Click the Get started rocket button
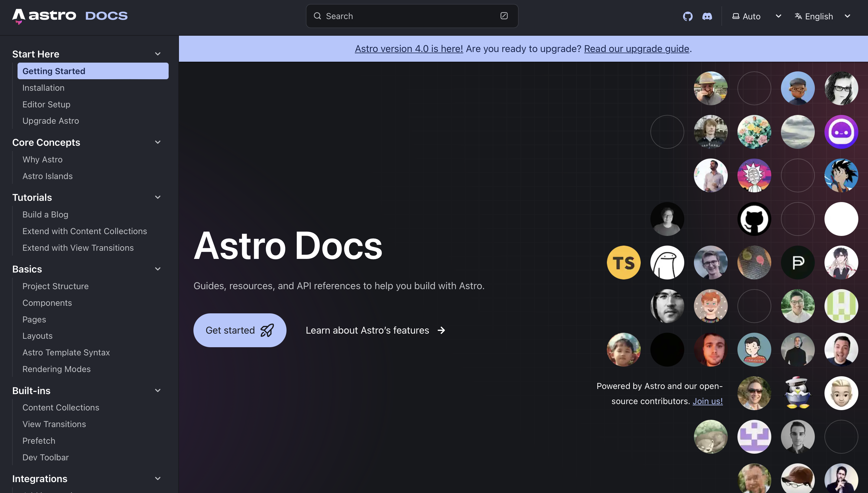 pos(240,330)
